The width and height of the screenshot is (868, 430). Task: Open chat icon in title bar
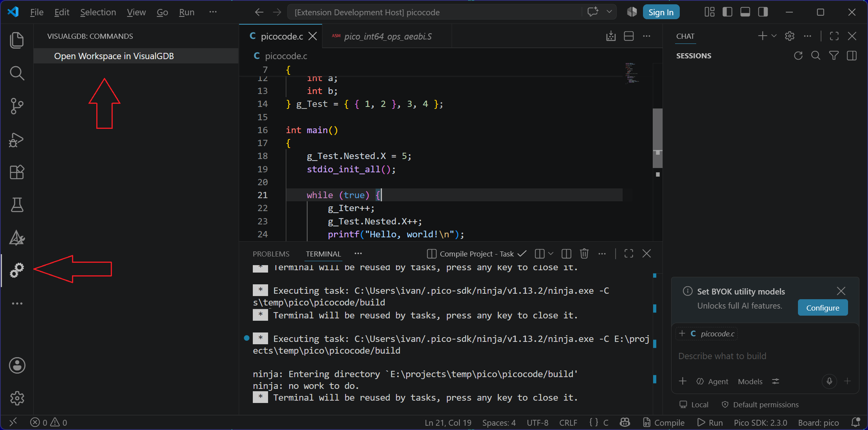click(x=593, y=12)
